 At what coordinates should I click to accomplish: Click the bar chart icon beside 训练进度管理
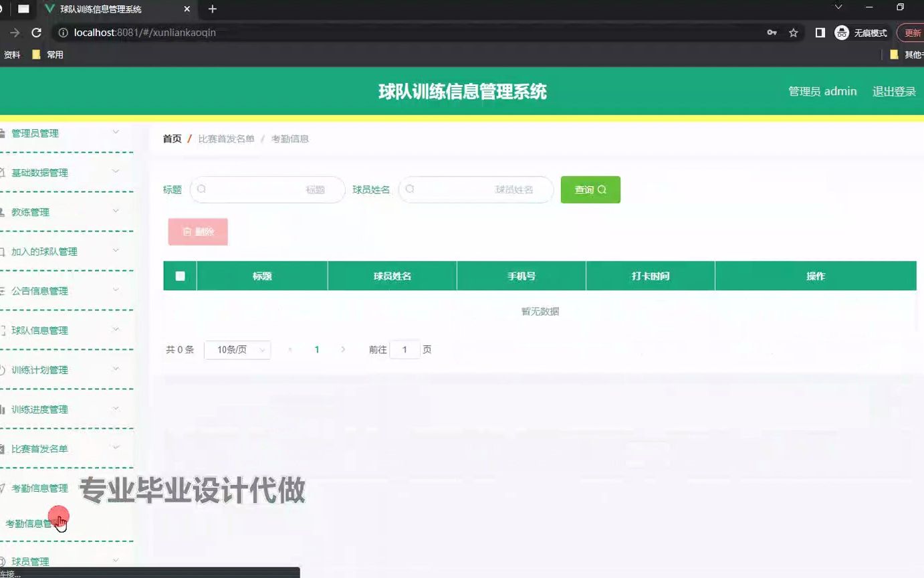click(2, 409)
